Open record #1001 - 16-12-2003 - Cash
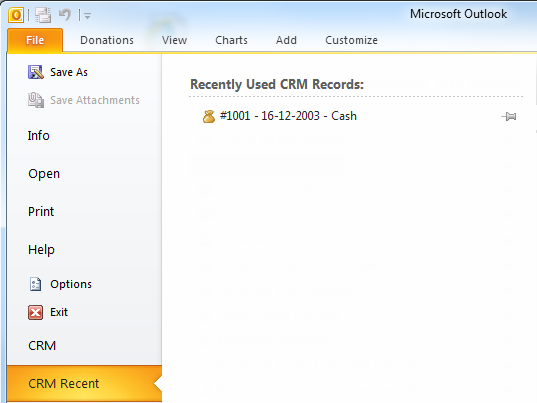This screenshot has height=403, width=537. (288, 116)
